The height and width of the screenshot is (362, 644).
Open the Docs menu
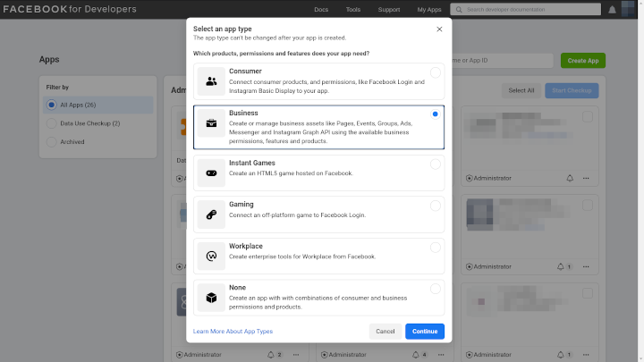coord(321,10)
